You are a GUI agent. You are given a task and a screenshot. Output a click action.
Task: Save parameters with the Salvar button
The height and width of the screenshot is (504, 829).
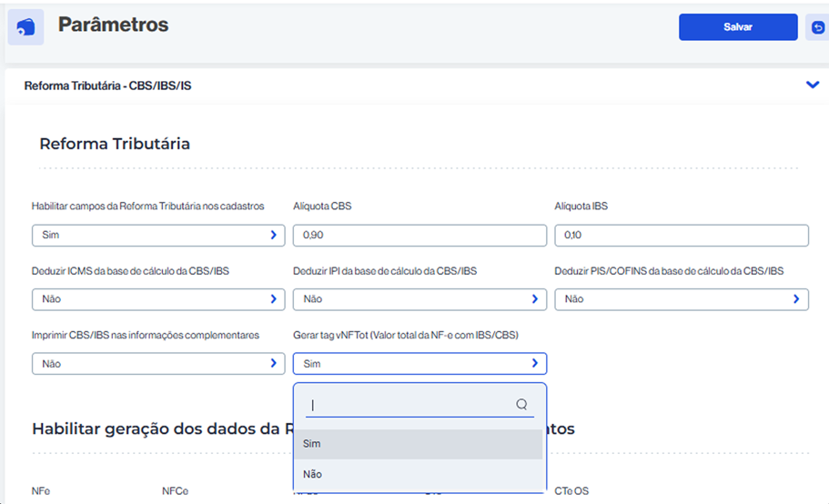pyautogui.click(x=738, y=27)
